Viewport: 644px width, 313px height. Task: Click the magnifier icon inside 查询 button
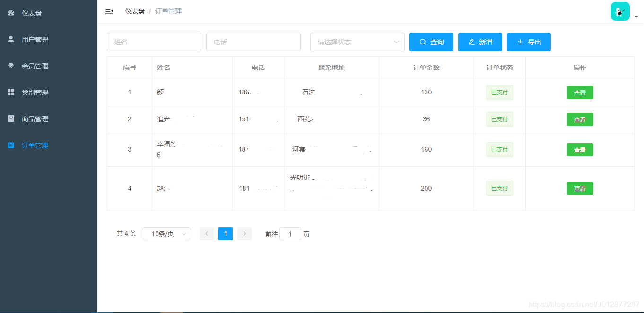pyautogui.click(x=423, y=42)
